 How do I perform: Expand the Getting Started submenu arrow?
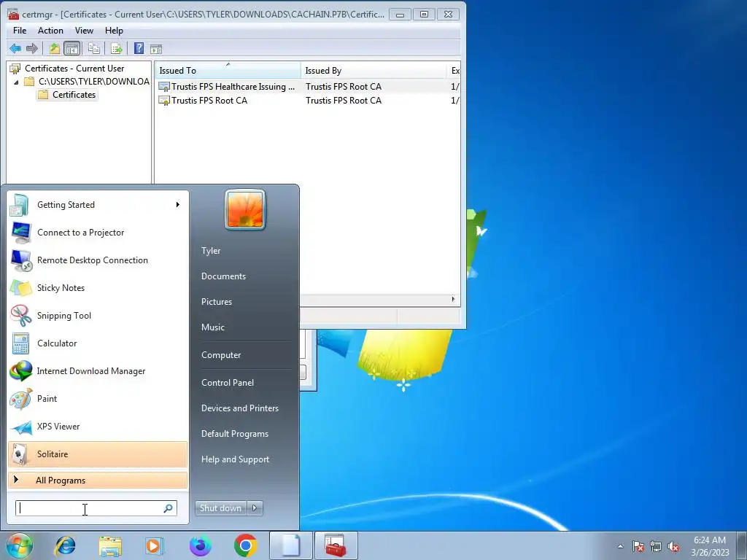coord(178,205)
